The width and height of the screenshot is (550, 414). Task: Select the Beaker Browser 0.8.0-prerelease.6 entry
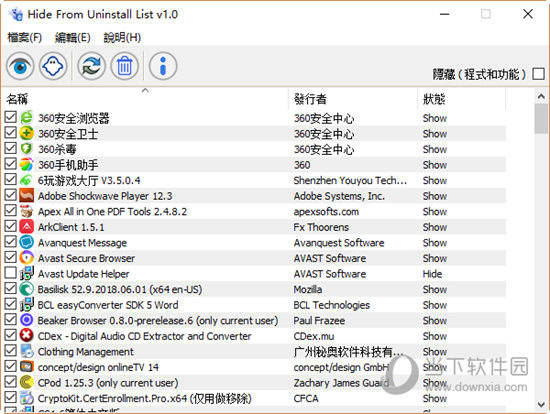[157, 320]
